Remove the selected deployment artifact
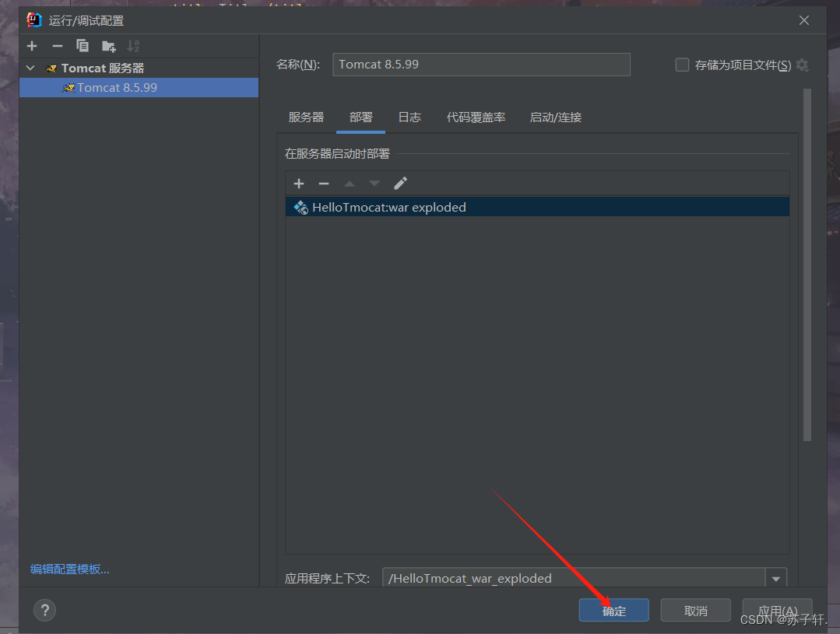Viewport: 840px width, 634px height. tap(324, 184)
